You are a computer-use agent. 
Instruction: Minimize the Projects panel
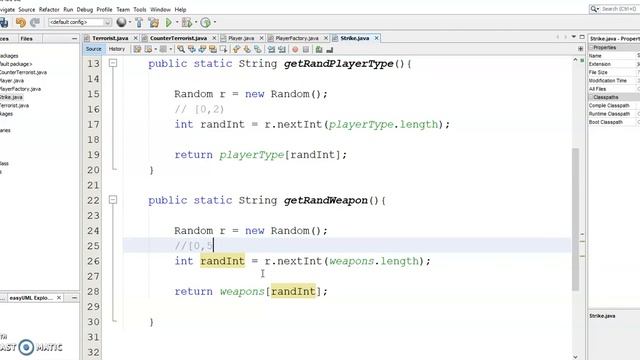(74, 38)
